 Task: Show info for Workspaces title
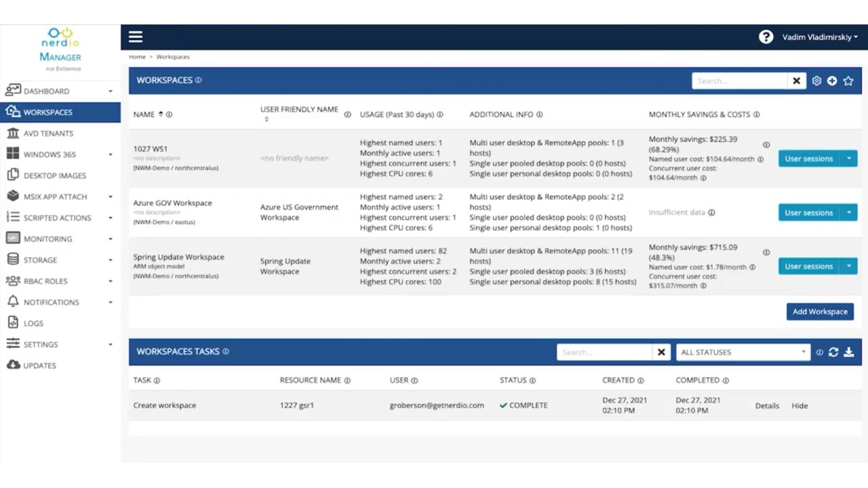click(x=199, y=80)
